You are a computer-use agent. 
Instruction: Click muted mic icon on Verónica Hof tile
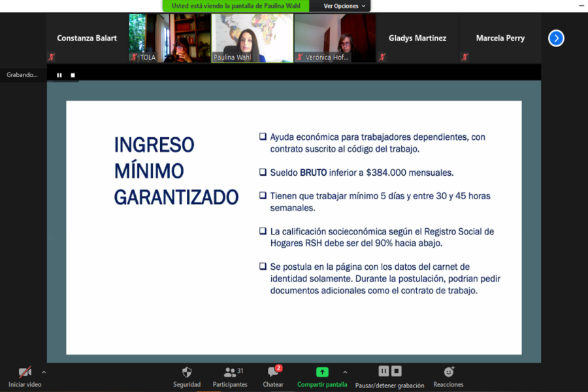(299, 57)
